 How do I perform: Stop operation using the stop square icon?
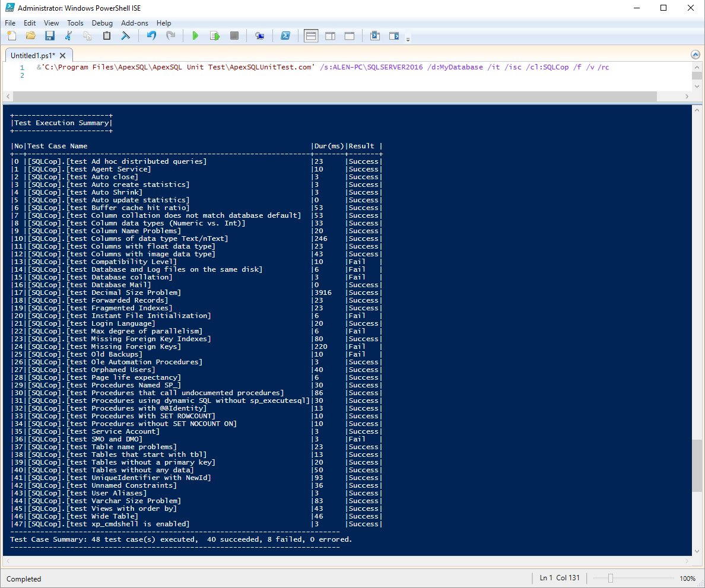coord(234,36)
